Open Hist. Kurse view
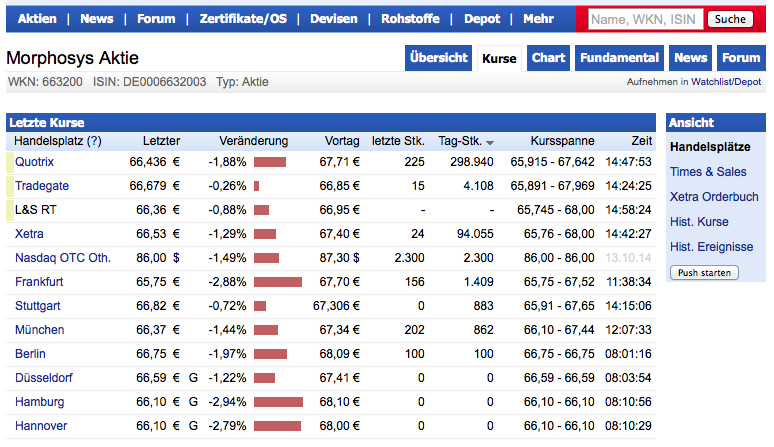The image size is (774, 447). [x=699, y=222]
